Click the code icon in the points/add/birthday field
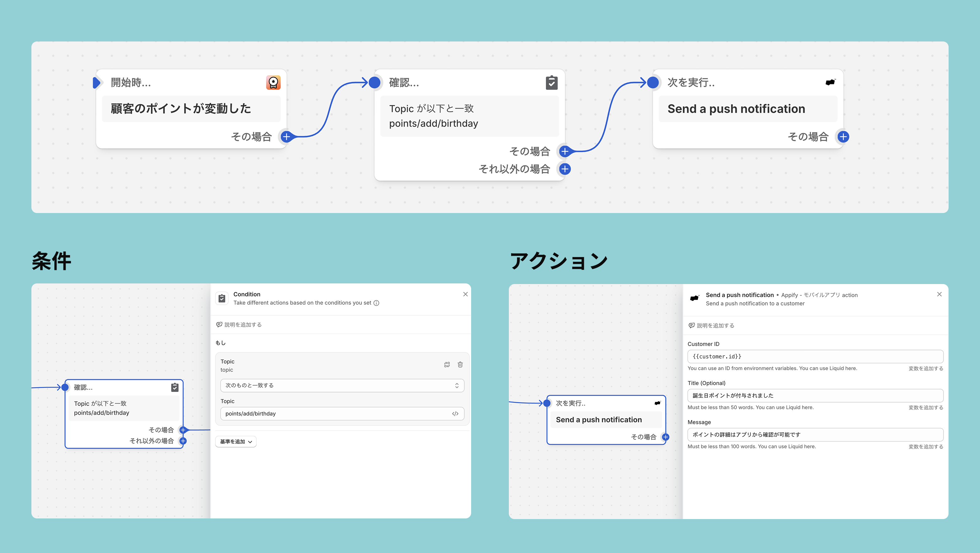Viewport: 980px width, 553px height. (x=455, y=414)
